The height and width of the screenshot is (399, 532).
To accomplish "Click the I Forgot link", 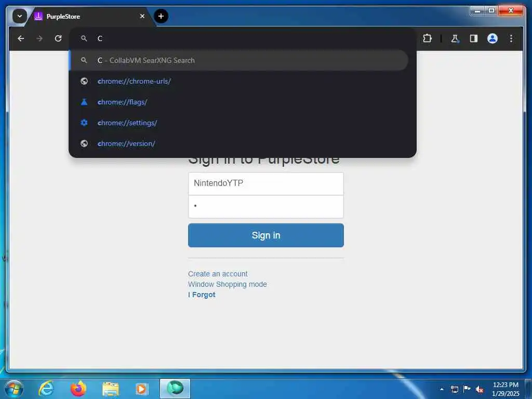I will 202,295.
